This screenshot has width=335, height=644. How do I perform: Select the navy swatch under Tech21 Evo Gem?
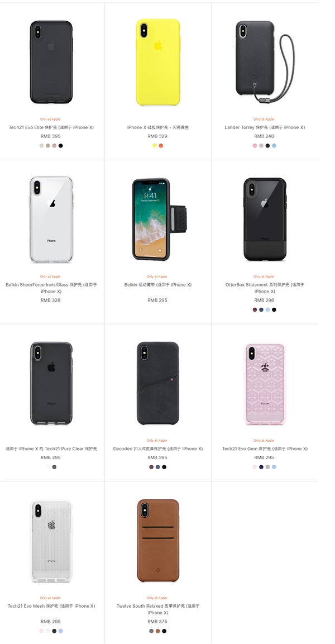(260, 466)
